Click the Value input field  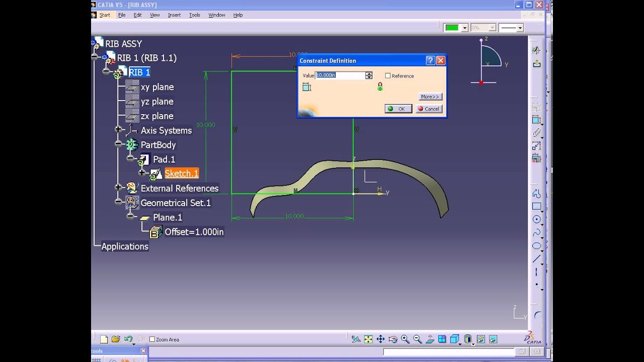340,75
